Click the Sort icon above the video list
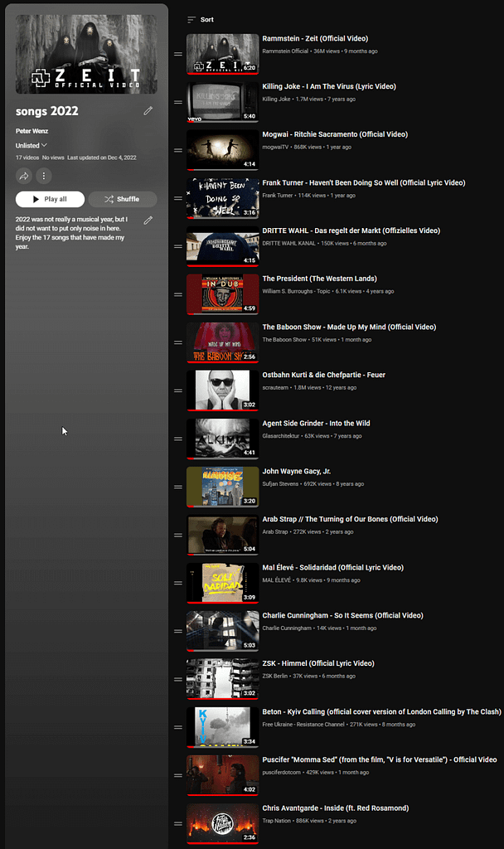This screenshot has height=849, width=504. (191, 20)
